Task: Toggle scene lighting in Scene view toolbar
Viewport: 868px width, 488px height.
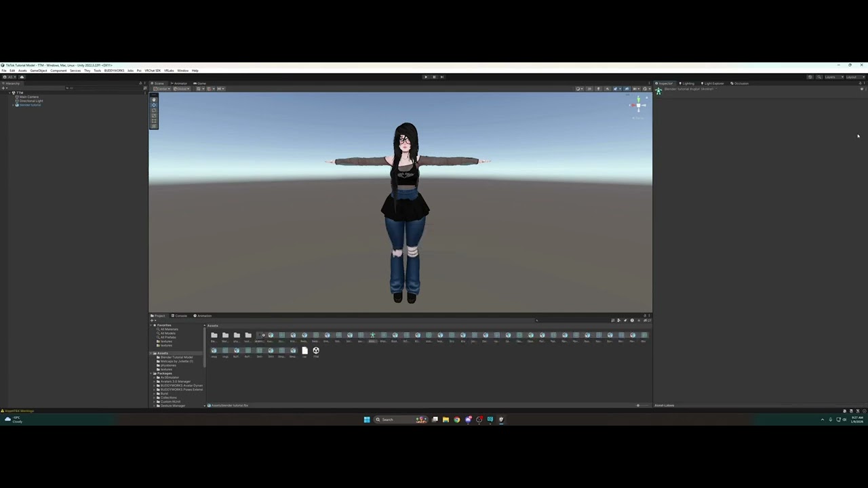Action: coord(598,89)
